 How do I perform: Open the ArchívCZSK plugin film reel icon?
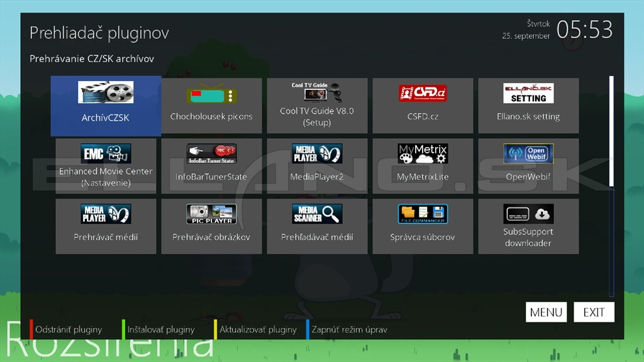(x=106, y=92)
